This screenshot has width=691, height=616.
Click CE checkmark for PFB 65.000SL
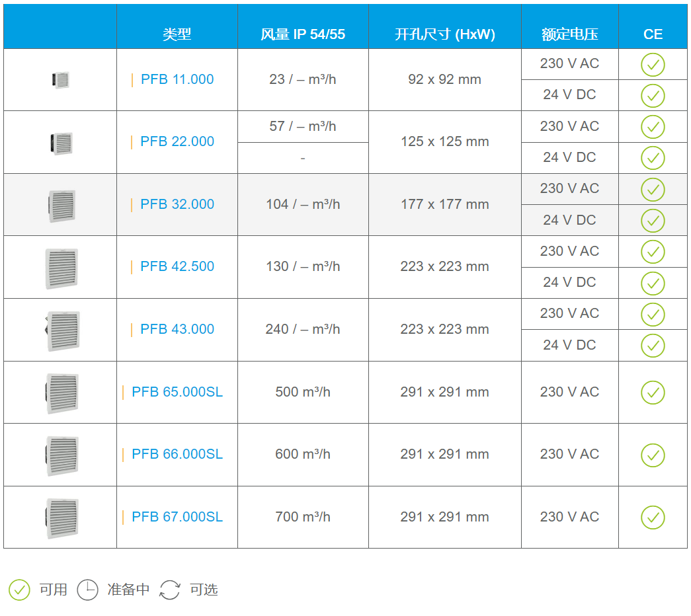pyautogui.click(x=653, y=393)
